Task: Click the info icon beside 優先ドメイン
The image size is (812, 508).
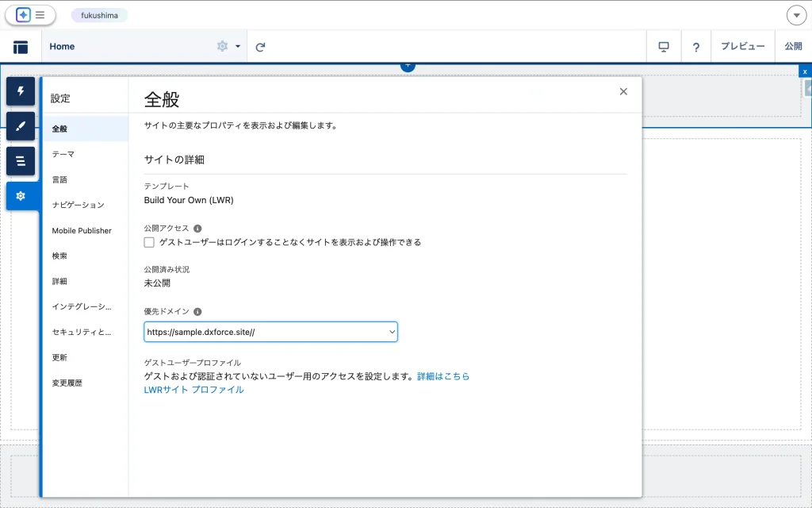Action: (x=197, y=312)
